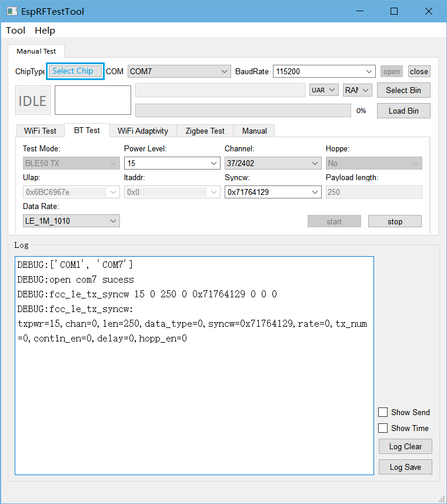Open the Tool menu
Screen dimensions: 447x504
pos(16,31)
